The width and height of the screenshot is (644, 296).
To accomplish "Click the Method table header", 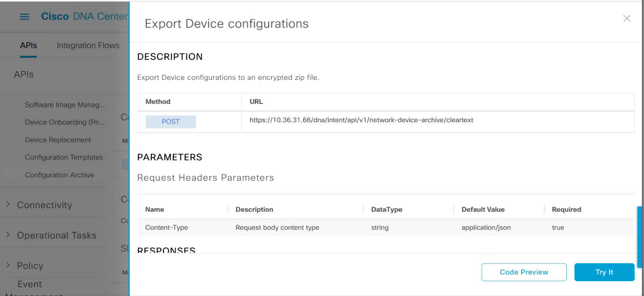I will tap(158, 101).
